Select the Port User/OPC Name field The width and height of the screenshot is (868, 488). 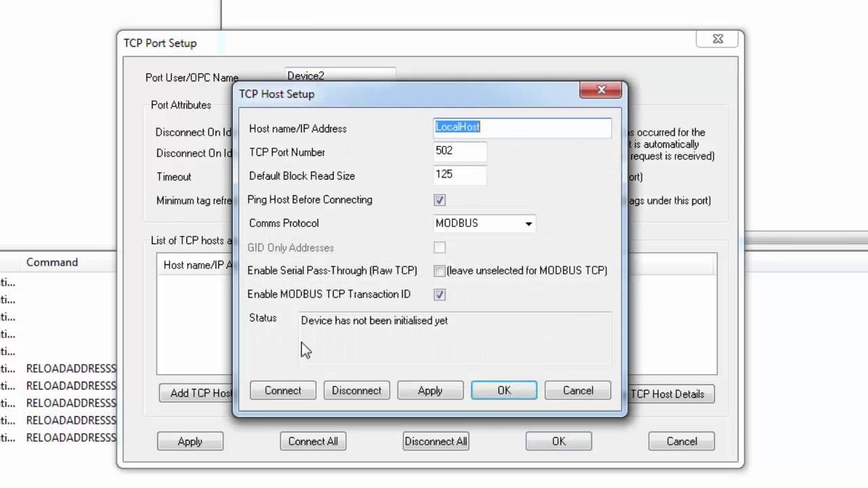340,76
